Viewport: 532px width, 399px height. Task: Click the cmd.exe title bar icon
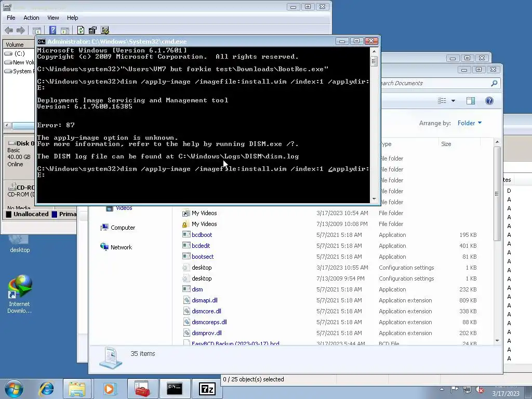pyautogui.click(x=42, y=42)
